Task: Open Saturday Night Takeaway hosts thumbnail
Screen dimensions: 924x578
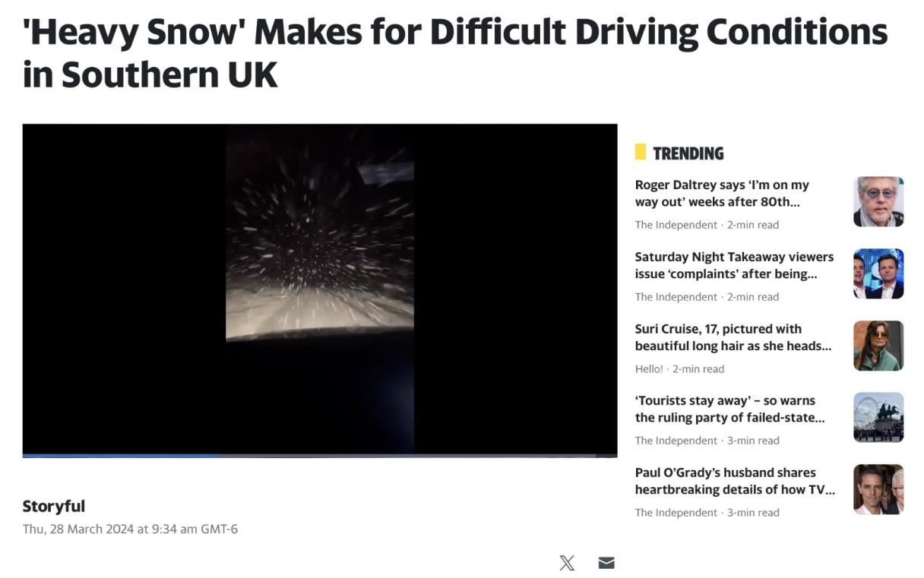Action: click(878, 273)
